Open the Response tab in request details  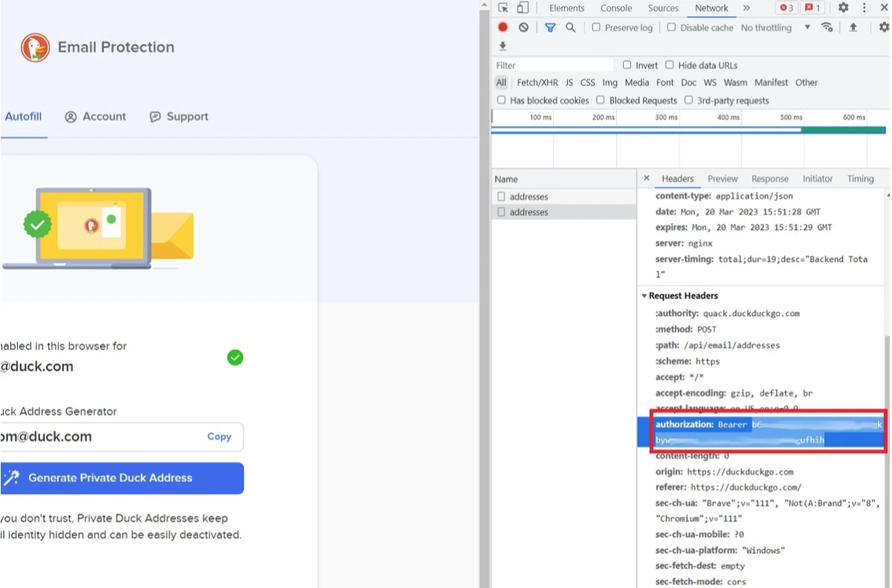point(769,179)
